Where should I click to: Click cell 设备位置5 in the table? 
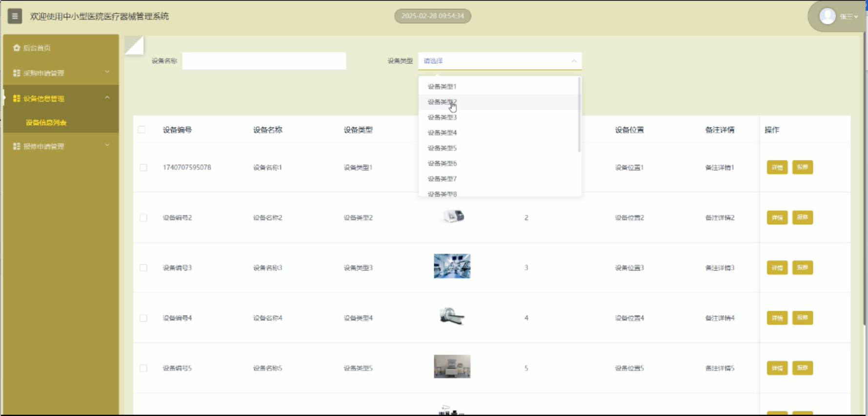(x=629, y=369)
